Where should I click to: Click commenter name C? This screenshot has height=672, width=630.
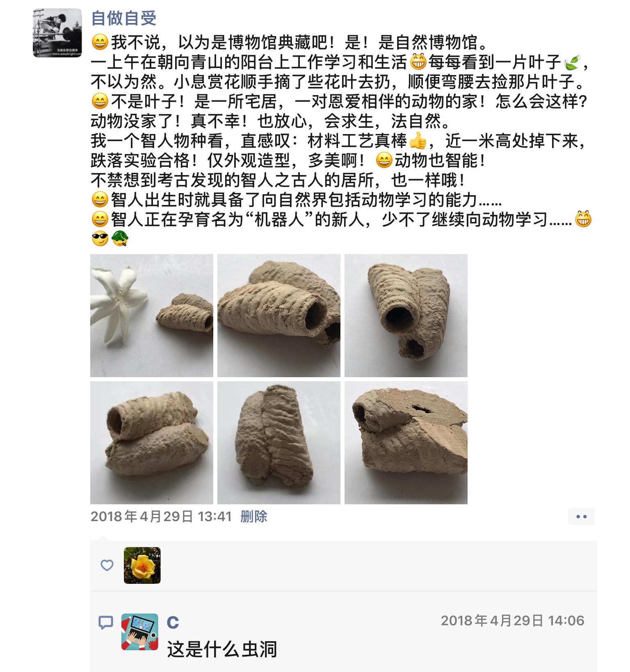click(x=173, y=623)
